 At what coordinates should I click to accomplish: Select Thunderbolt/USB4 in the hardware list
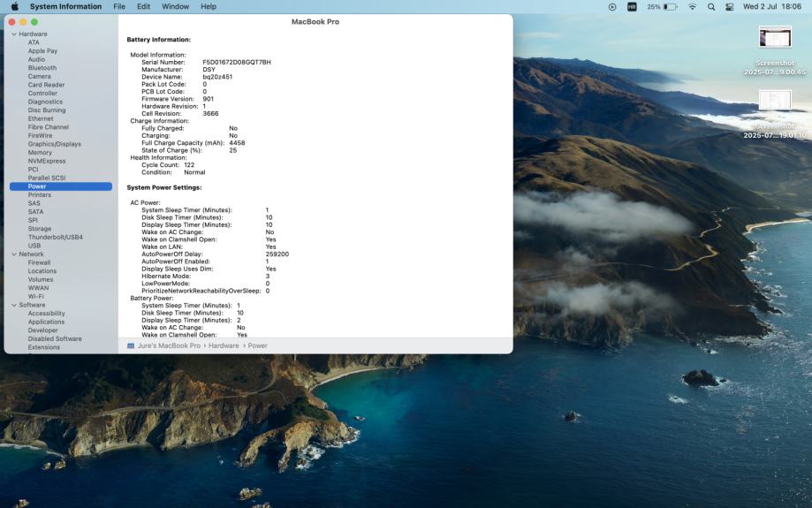55,237
